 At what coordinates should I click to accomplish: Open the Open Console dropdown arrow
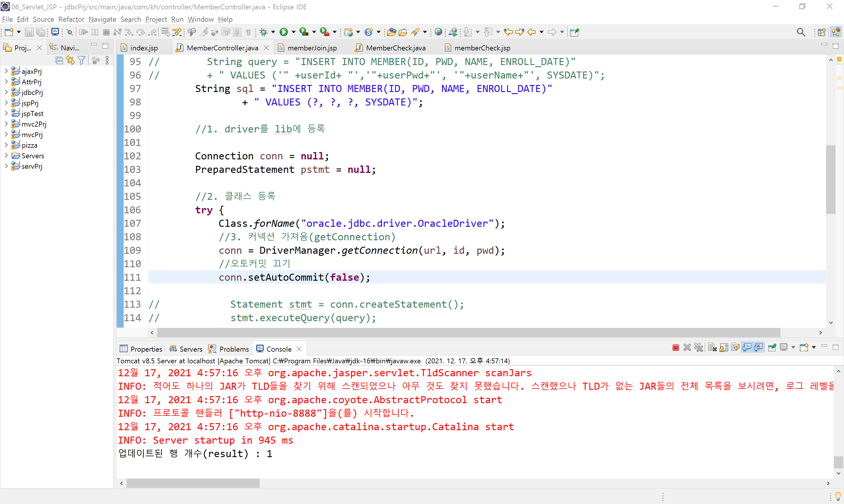pyautogui.click(x=814, y=348)
